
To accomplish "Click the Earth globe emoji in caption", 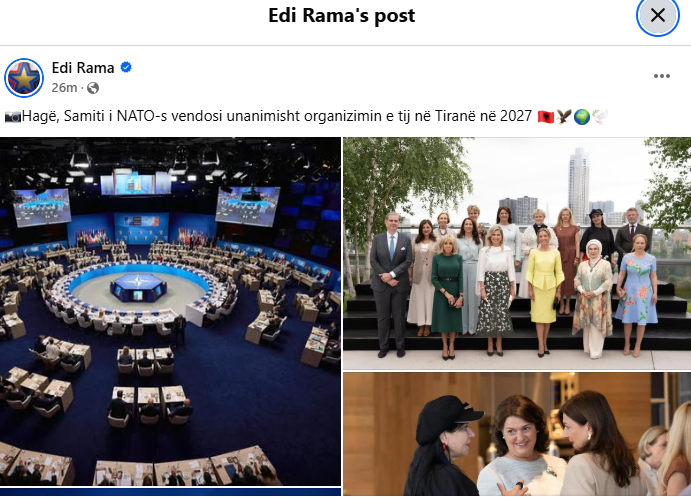I will (x=582, y=117).
